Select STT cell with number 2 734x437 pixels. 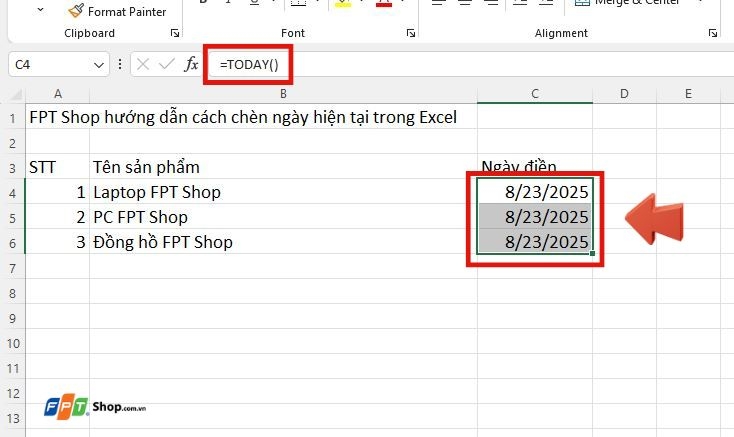pyautogui.click(x=58, y=217)
